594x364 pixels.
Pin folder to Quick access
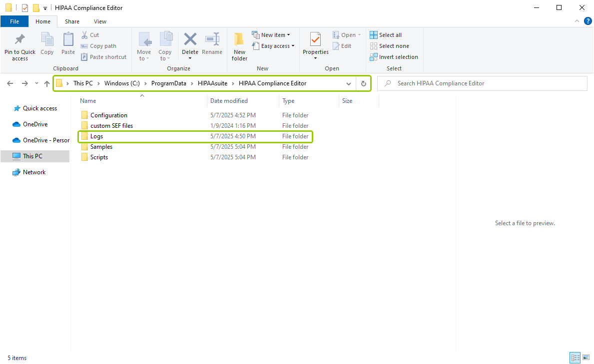19,46
